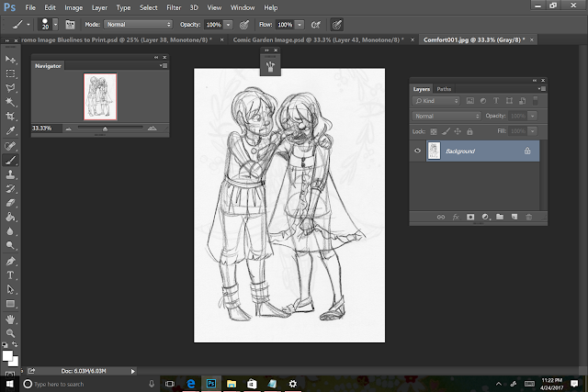The width and height of the screenshot is (588, 392).
Task: Open the brush Mode dropdown
Action: (137, 24)
